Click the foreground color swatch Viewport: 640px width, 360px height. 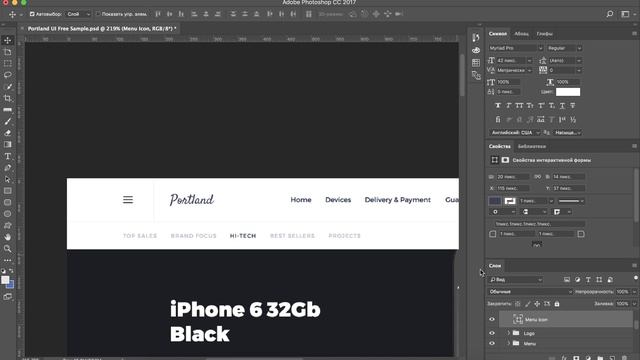click(5, 280)
